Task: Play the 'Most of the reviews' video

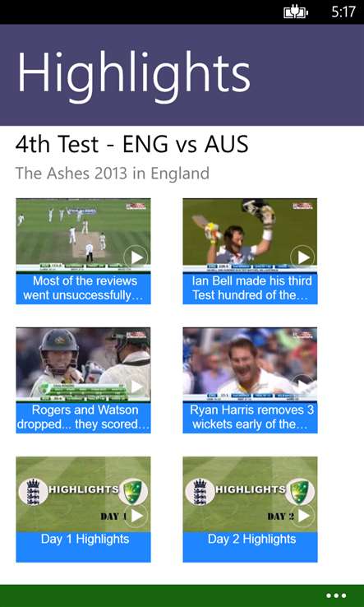Action: tap(136, 257)
